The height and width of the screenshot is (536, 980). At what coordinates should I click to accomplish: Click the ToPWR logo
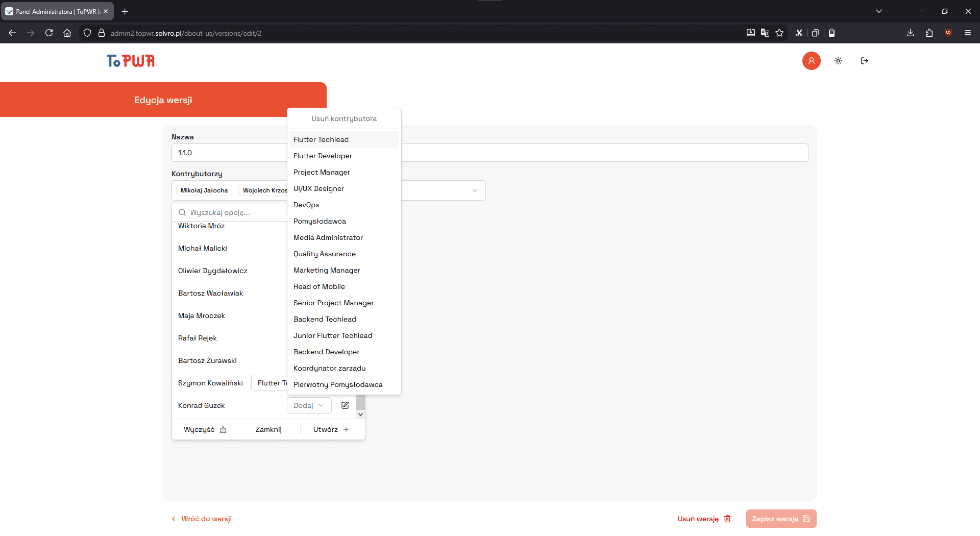click(130, 61)
